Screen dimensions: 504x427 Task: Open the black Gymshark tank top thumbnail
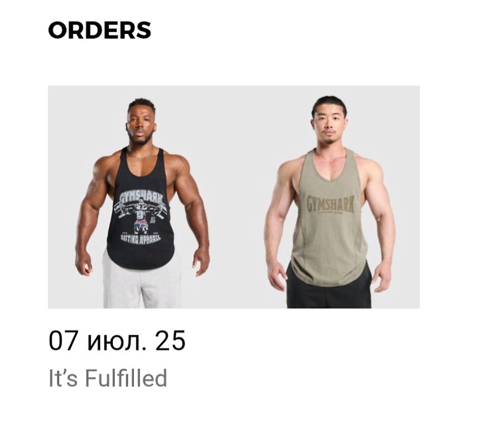pos(142,197)
